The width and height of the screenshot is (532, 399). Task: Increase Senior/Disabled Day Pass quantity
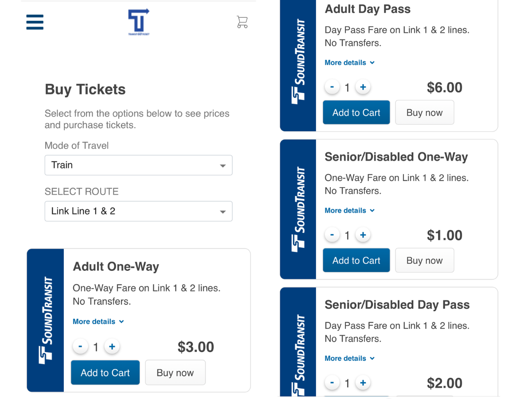363,383
